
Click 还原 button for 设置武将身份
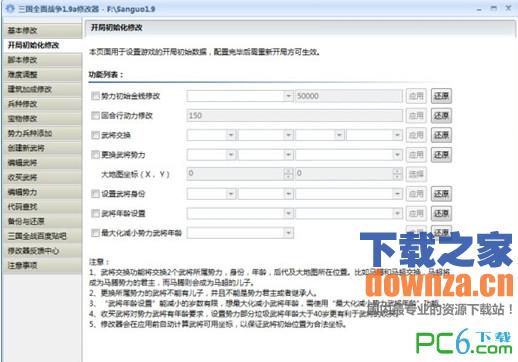441,194
